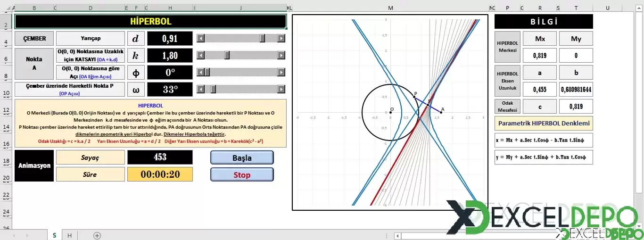Switch to the H sheet tab
Screen dimensions: 644x240
coord(69,235)
